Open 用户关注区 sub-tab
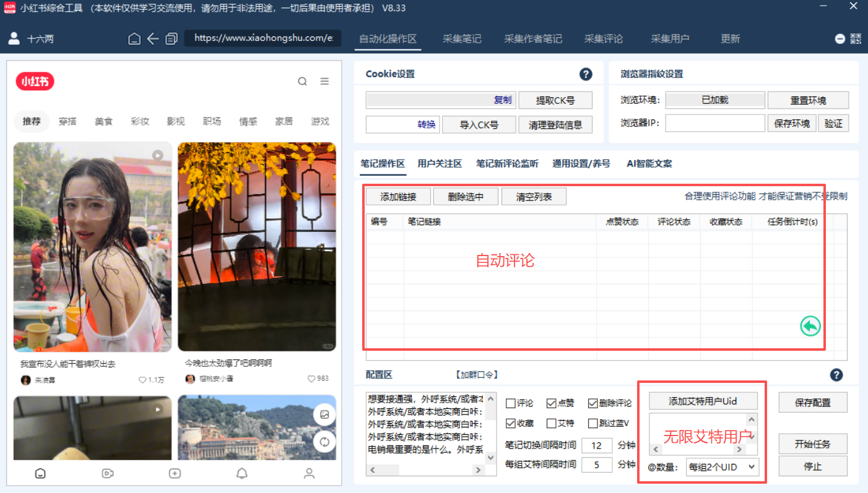Screen dimensions: 868x493 click(x=440, y=164)
